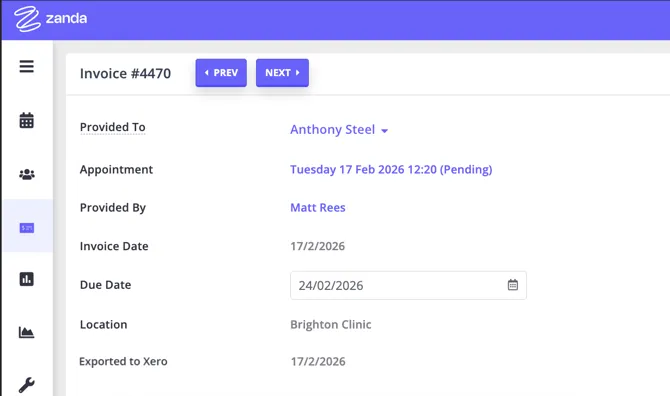
Task: Open the hamburger menu in the sidebar
Action: [26, 67]
